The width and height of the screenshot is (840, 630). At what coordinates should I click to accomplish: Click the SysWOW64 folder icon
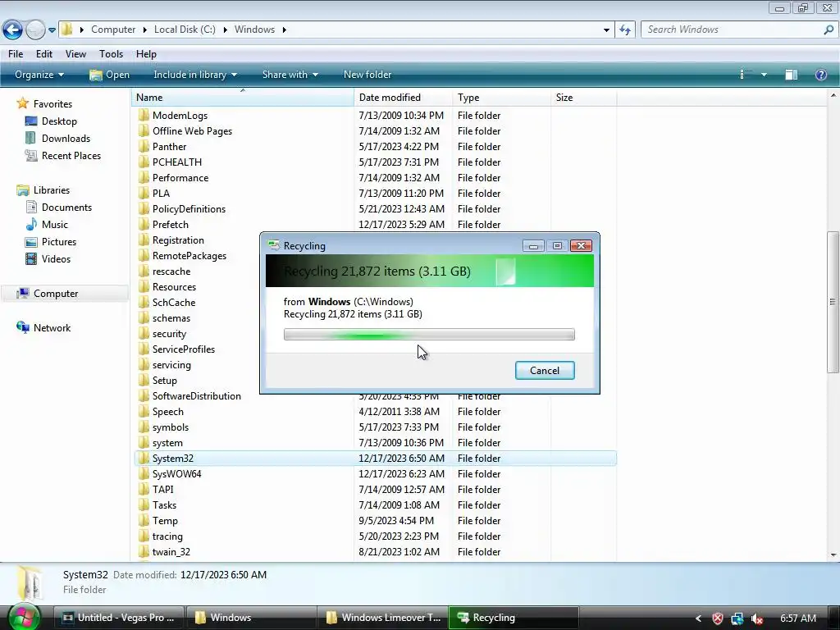(143, 473)
